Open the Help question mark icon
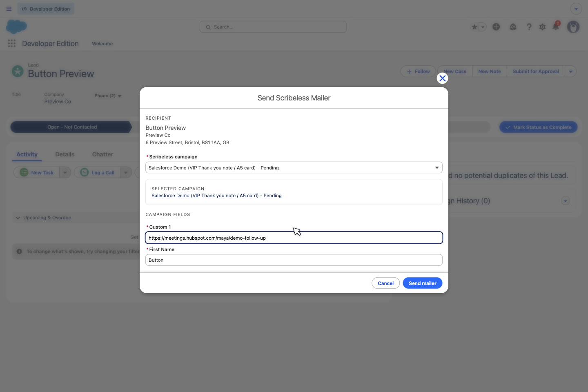The width and height of the screenshot is (588, 392). pyautogui.click(x=529, y=27)
